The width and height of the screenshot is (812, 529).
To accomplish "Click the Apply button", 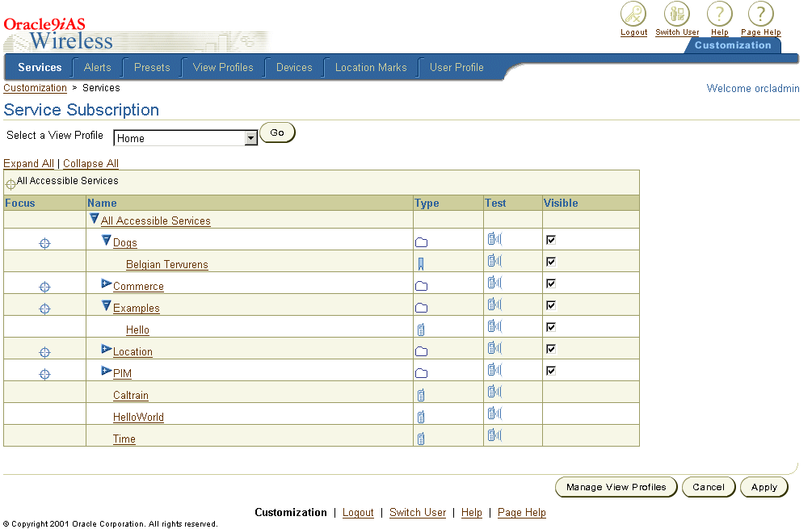I will [x=764, y=487].
